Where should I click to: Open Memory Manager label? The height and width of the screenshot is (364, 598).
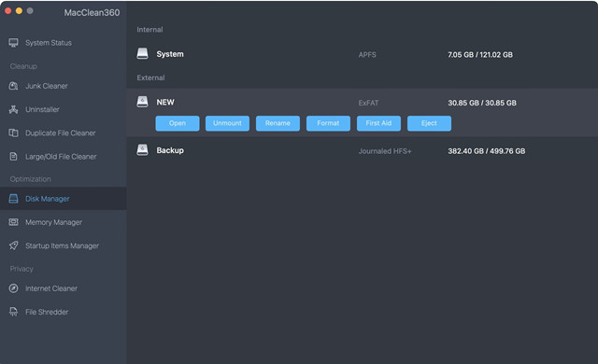pyautogui.click(x=53, y=222)
